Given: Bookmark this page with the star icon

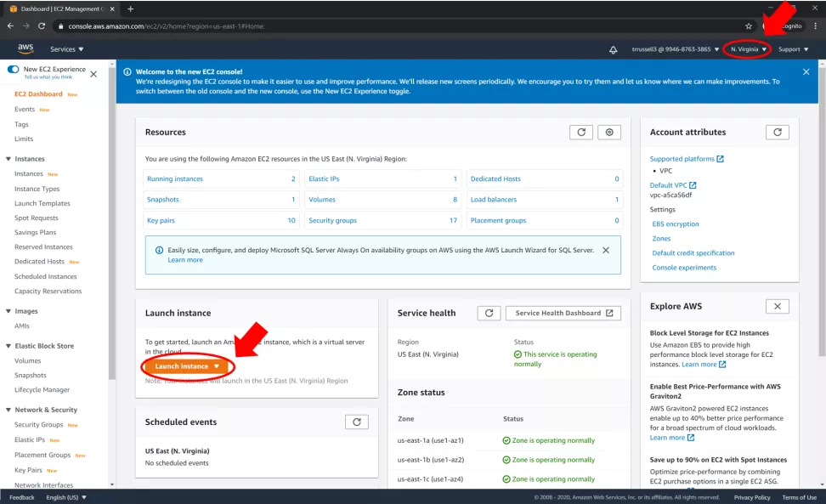Looking at the screenshot, I should pos(749,25).
